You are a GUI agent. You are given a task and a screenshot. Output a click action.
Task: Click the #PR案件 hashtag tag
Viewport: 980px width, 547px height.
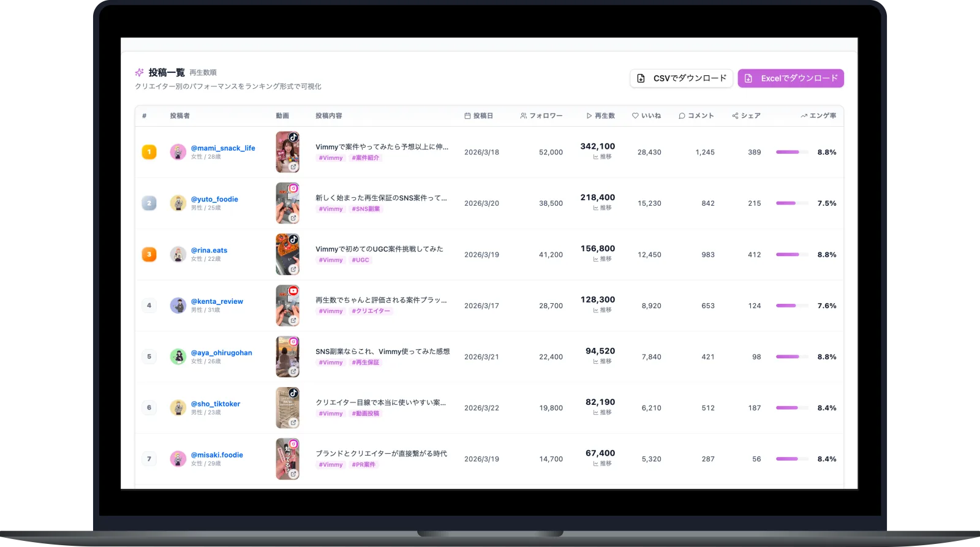pyautogui.click(x=364, y=465)
